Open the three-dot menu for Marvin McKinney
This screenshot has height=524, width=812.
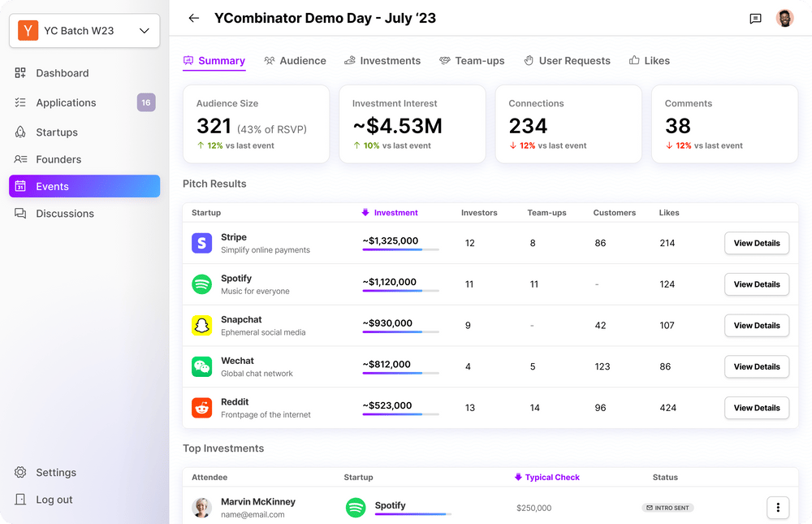pos(778,508)
